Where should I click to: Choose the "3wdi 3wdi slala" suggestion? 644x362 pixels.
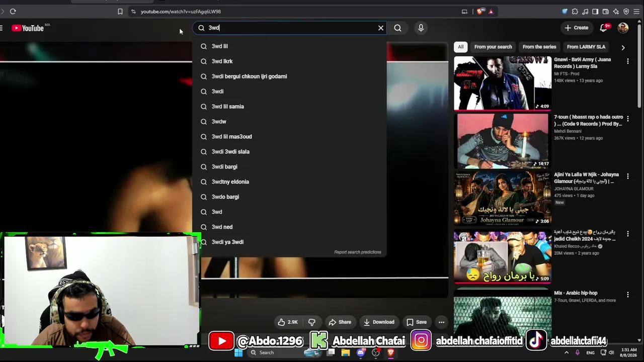point(289,152)
